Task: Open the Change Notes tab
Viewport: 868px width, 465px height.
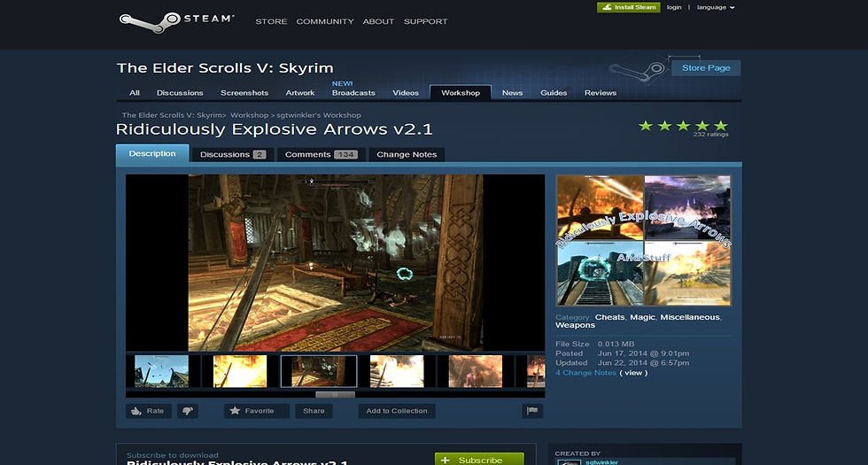Action: (407, 154)
